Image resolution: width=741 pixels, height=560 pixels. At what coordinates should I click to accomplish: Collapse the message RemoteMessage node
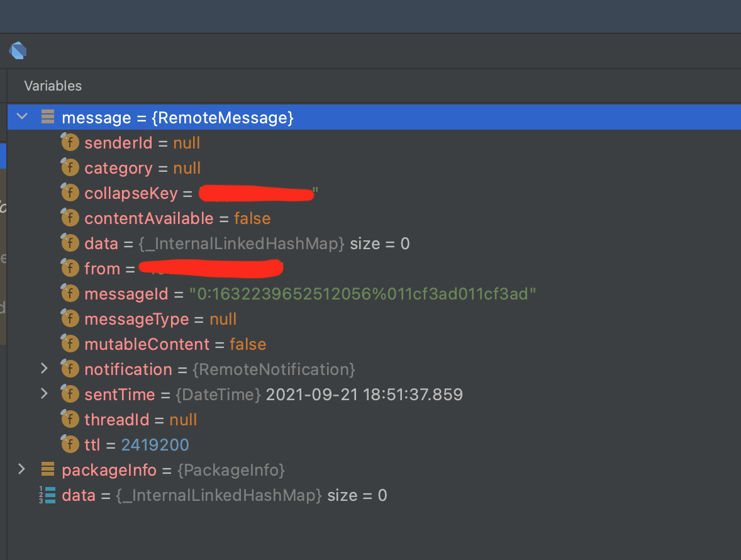21,116
